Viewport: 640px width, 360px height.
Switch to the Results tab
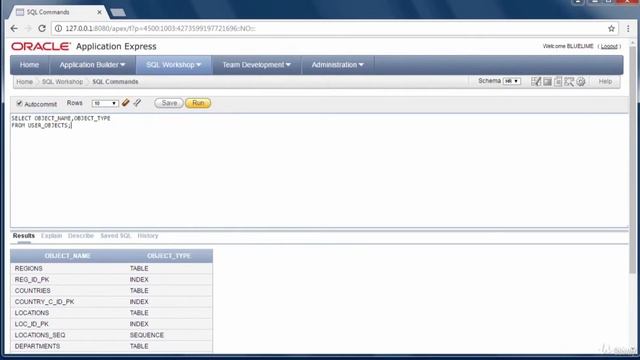click(24, 236)
